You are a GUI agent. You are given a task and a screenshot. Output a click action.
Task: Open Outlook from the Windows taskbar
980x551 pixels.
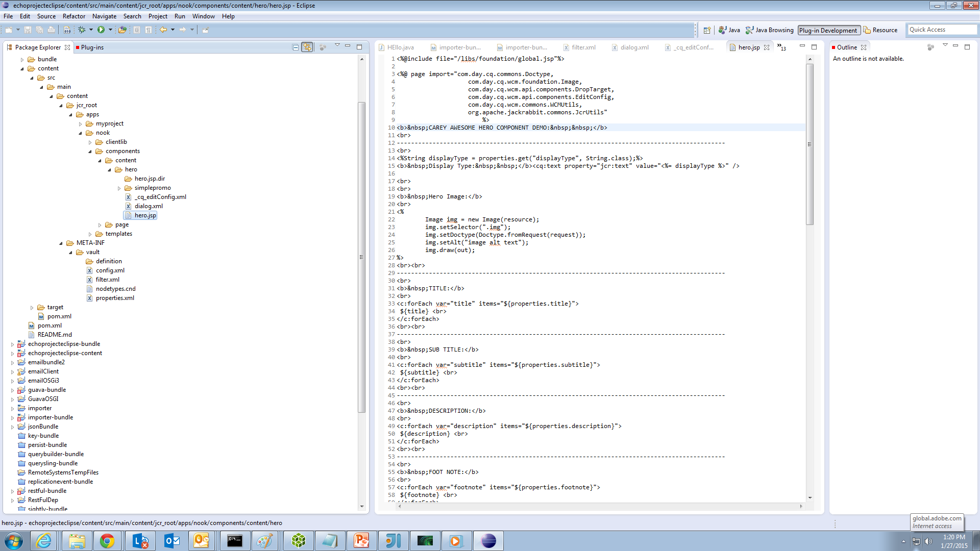[x=171, y=541]
